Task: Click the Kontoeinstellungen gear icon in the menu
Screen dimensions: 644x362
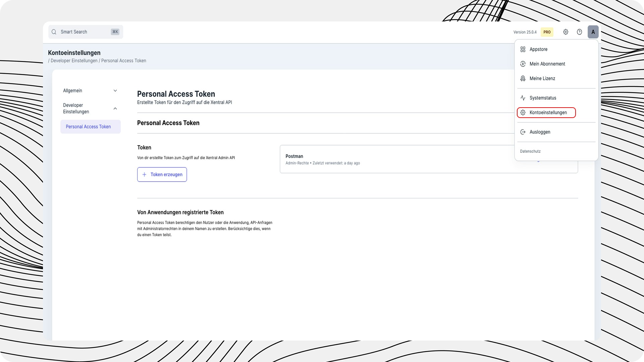Action: (x=523, y=113)
